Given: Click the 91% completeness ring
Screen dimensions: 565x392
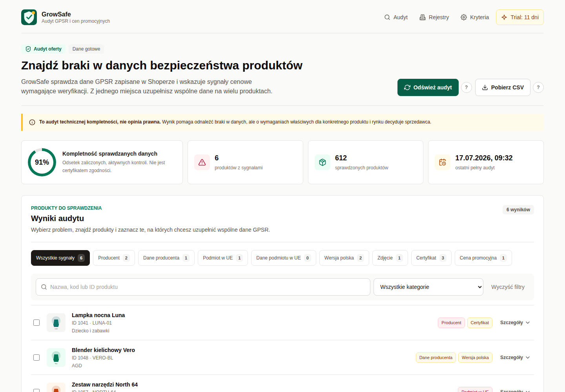Looking at the screenshot, I should coord(42,162).
